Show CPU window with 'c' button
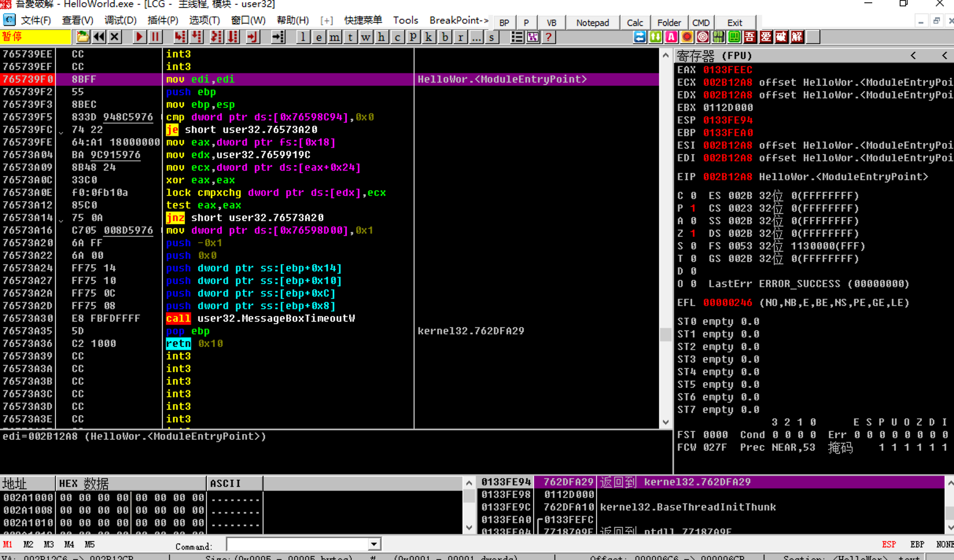The height and width of the screenshot is (560, 954). coord(397,37)
